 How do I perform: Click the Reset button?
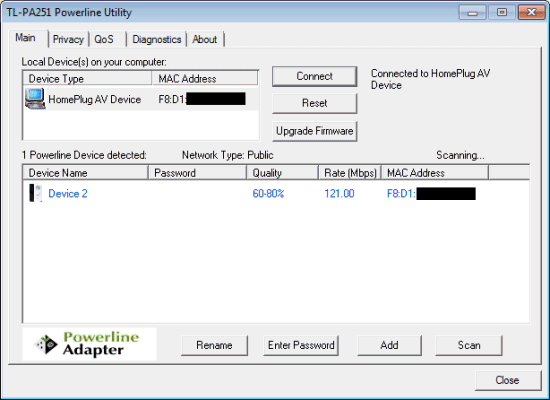315,103
